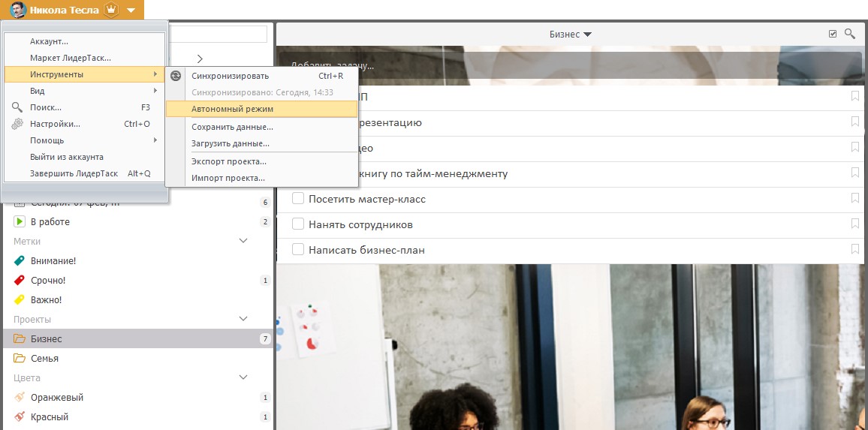868x430 pixels.
Task: Click Nikola Tesla profile avatar
Action: [18, 10]
